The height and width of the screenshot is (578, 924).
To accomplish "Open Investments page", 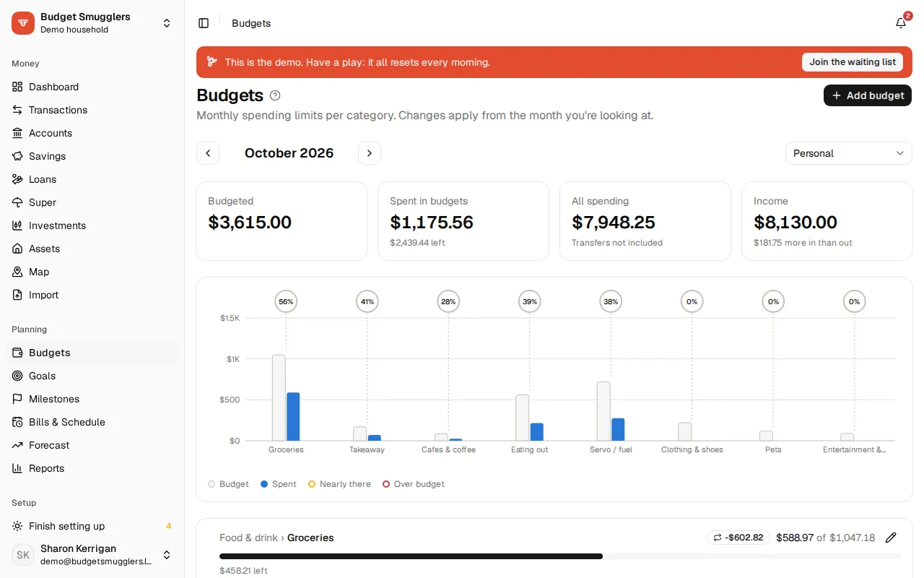I will click(92, 225).
